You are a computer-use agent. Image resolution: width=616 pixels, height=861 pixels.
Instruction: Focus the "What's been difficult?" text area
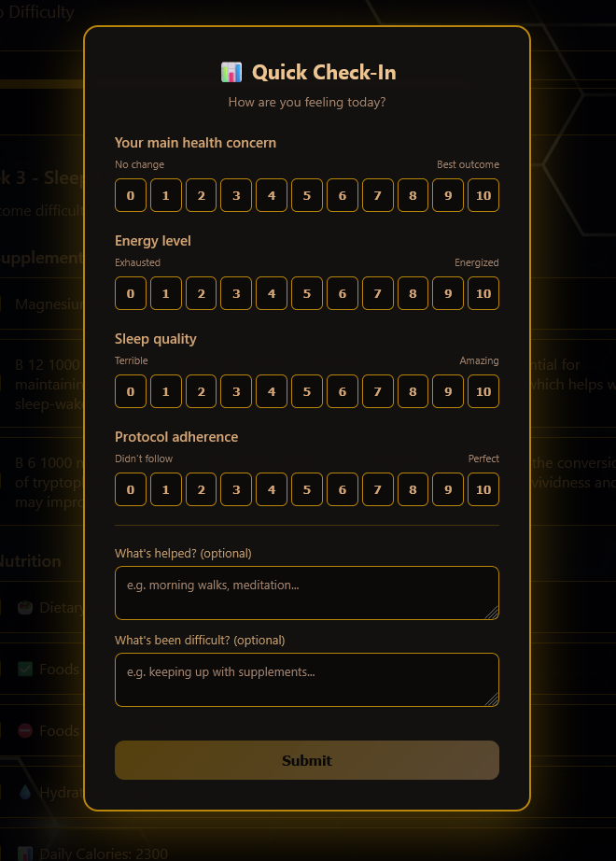coord(306,680)
